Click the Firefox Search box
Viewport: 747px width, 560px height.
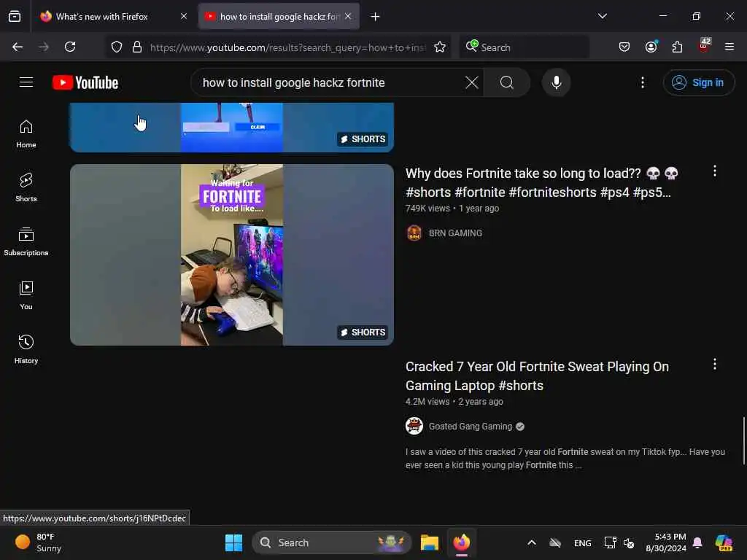[524, 47]
